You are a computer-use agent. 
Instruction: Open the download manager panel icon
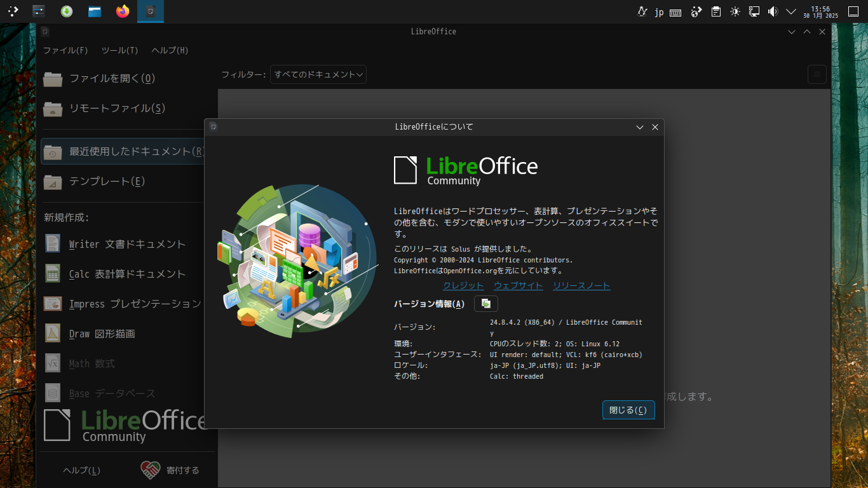[x=67, y=11]
